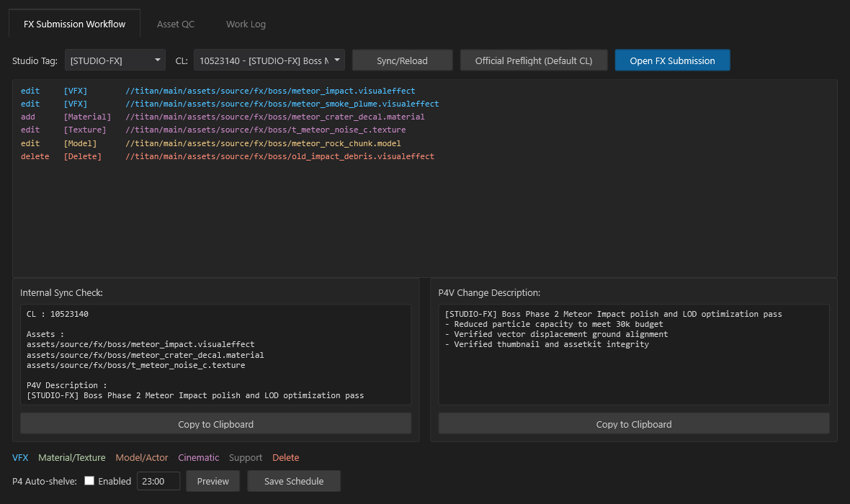This screenshot has width=850, height=504.
Task: Run Official Preflight (Default CL)
Action: [534, 60]
